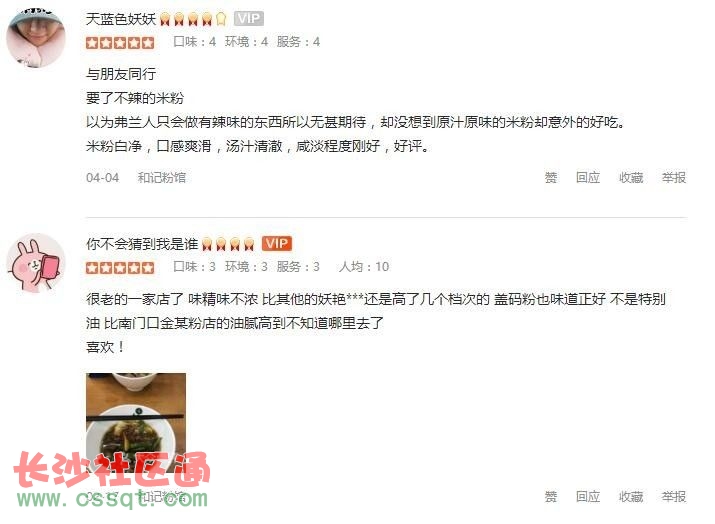Open username link 天蓝色妖妖
The width and height of the screenshot is (715, 524).
pyautogui.click(x=121, y=19)
